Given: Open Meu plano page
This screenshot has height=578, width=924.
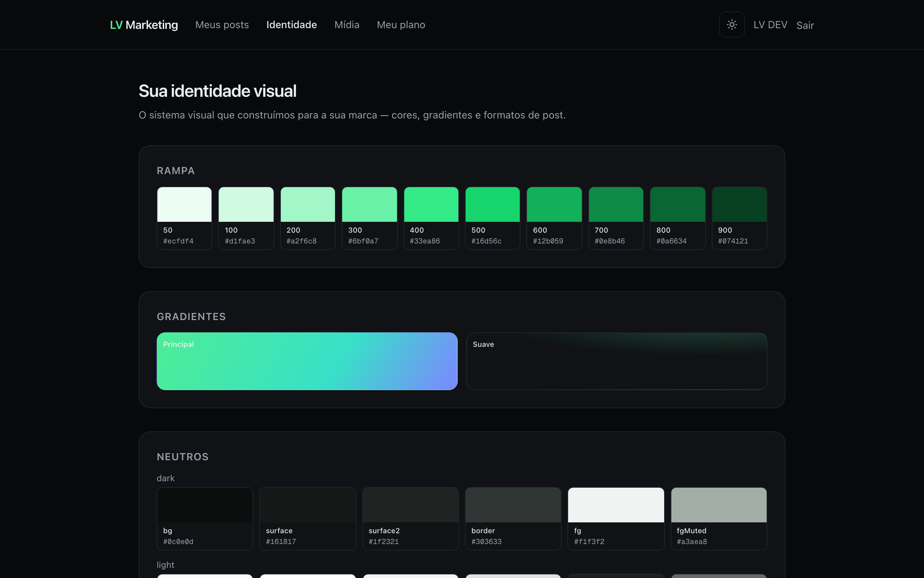Looking at the screenshot, I should pos(401,25).
